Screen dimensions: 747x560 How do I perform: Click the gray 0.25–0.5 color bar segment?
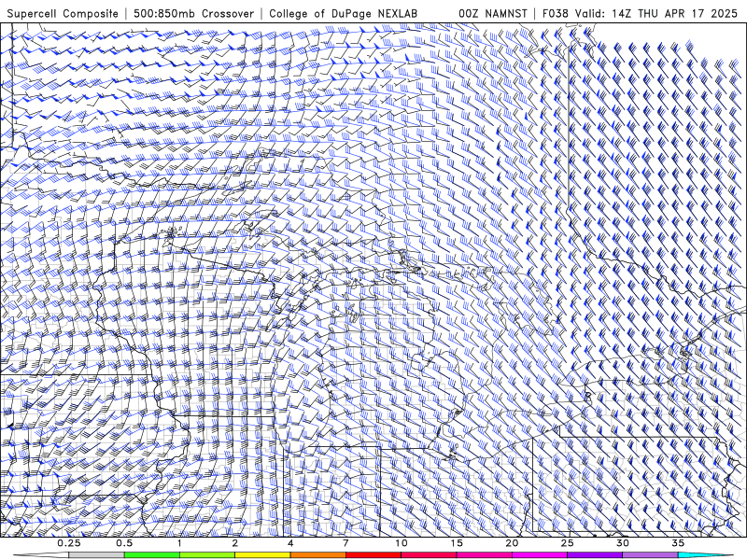[96, 555]
